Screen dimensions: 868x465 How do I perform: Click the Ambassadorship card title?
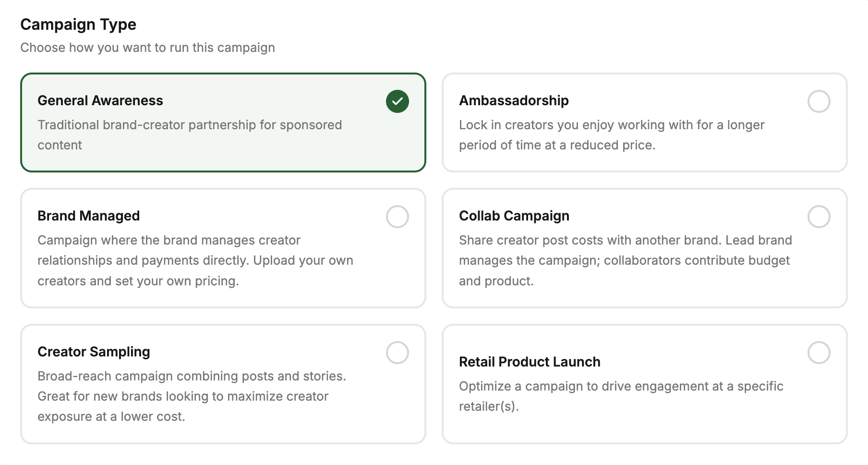click(514, 100)
